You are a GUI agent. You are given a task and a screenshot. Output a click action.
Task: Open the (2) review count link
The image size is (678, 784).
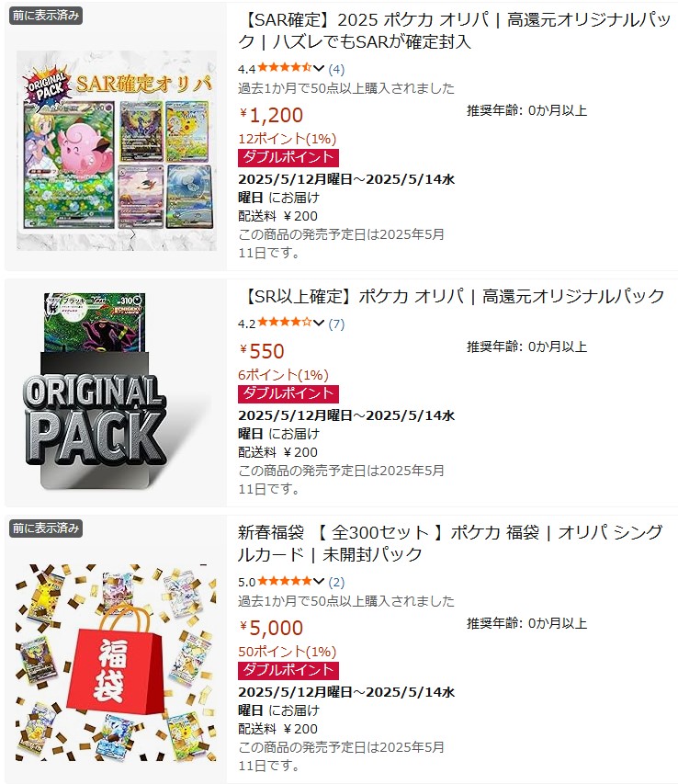[336, 582]
